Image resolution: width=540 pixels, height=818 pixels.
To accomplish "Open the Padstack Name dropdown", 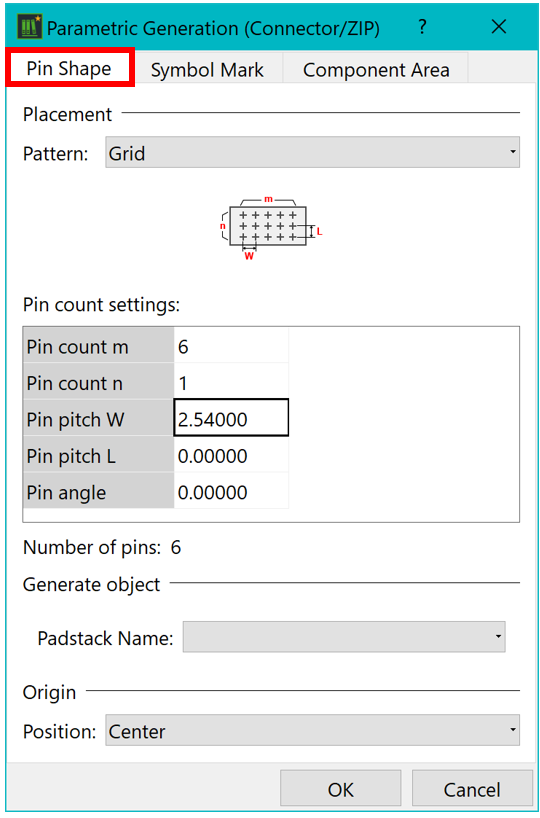I will click(344, 636).
